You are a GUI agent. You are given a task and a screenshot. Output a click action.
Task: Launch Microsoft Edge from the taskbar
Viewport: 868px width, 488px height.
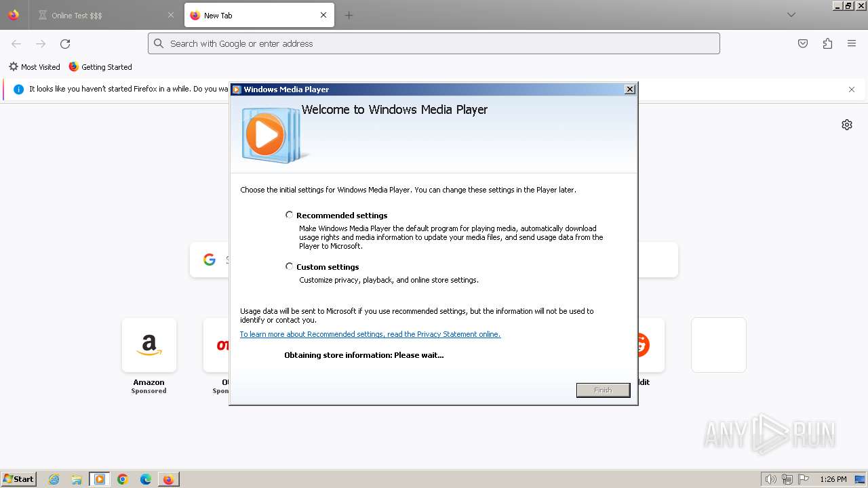[146, 479]
